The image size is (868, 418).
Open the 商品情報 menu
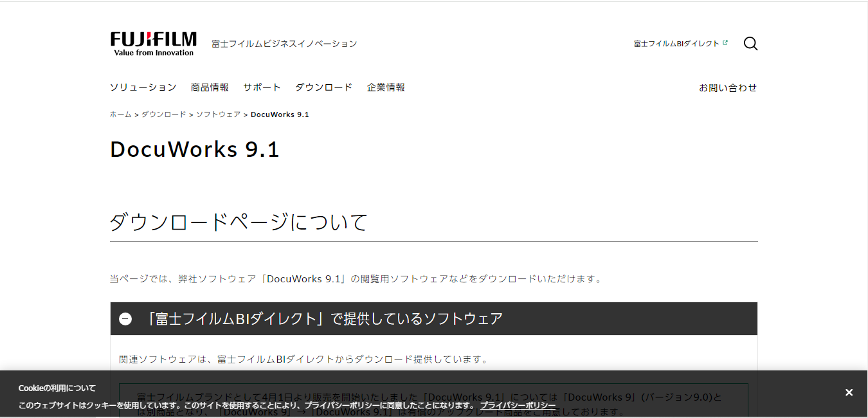click(210, 87)
